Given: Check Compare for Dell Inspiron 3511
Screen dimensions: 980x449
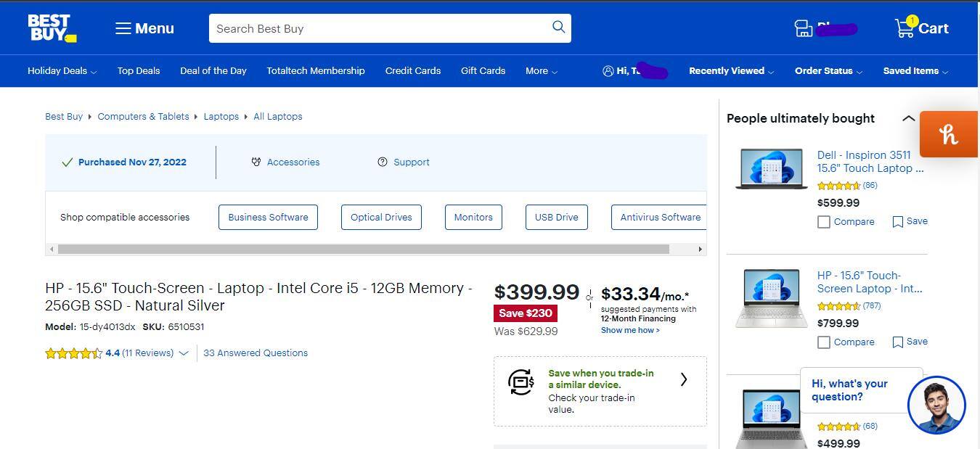Looking at the screenshot, I should point(824,222).
